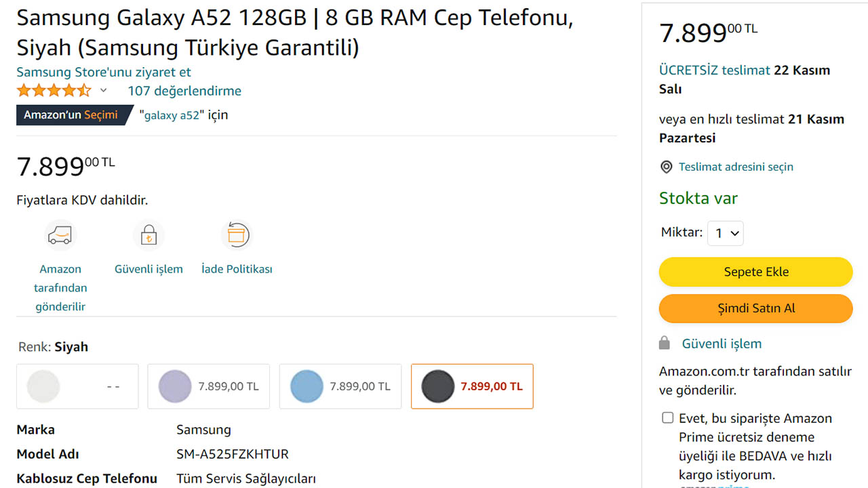868x488 pixels.
Task: Click the Şimdi Satın Al button
Action: [755, 308]
